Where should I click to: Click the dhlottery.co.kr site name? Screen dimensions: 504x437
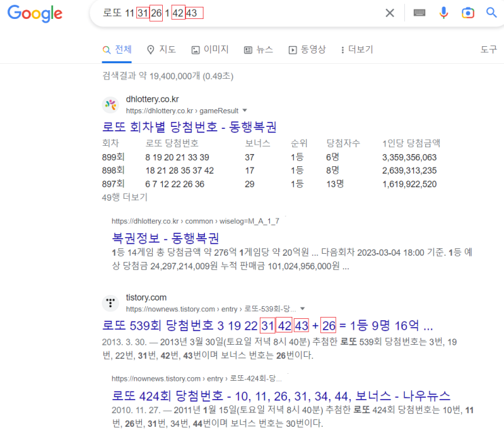click(x=153, y=99)
